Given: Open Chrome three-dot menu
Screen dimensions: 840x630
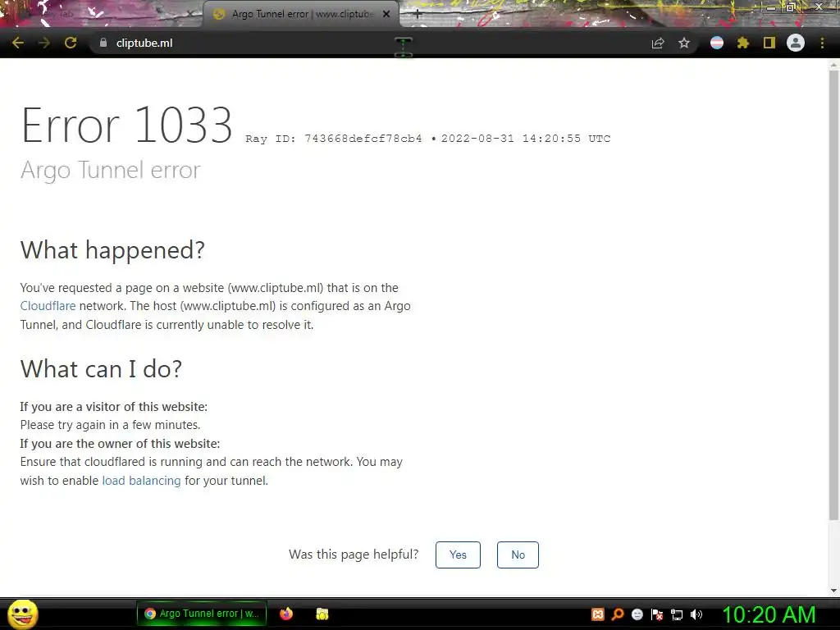Looking at the screenshot, I should 822,43.
